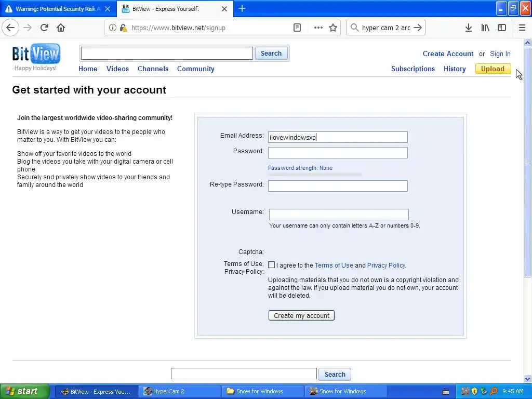532x399 pixels.
Task: Click the hyper cam browser search box
Action: click(x=386, y=28)
